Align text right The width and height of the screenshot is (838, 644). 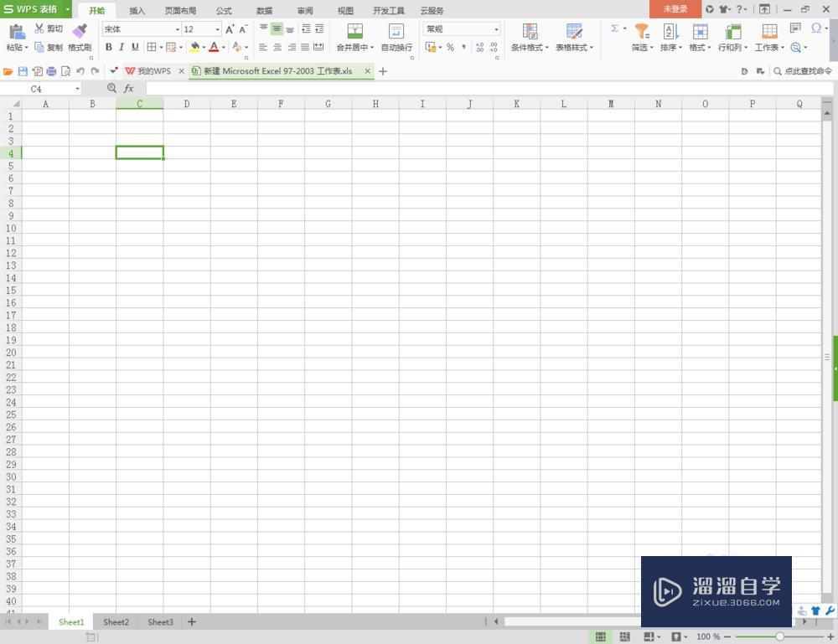click(292, 47)
